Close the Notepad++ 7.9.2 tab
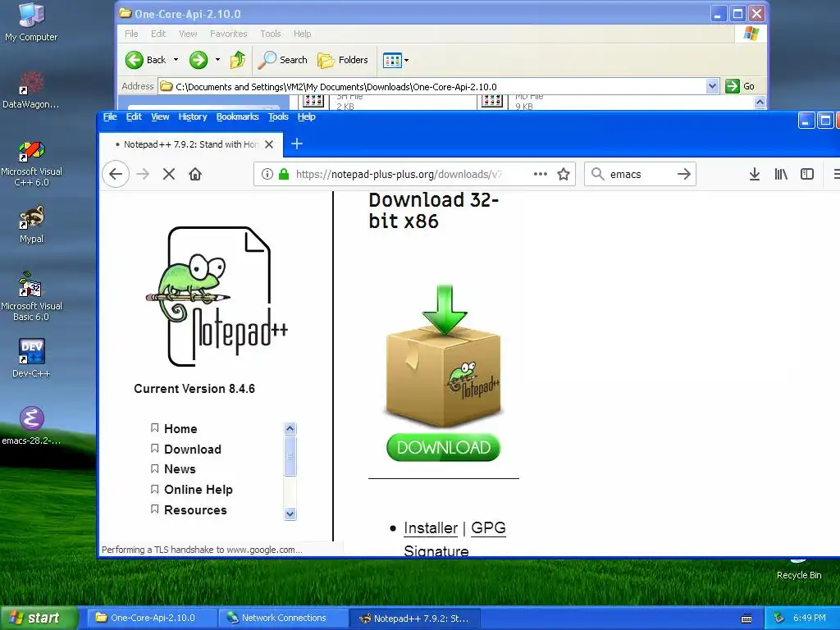 [269, 144]
